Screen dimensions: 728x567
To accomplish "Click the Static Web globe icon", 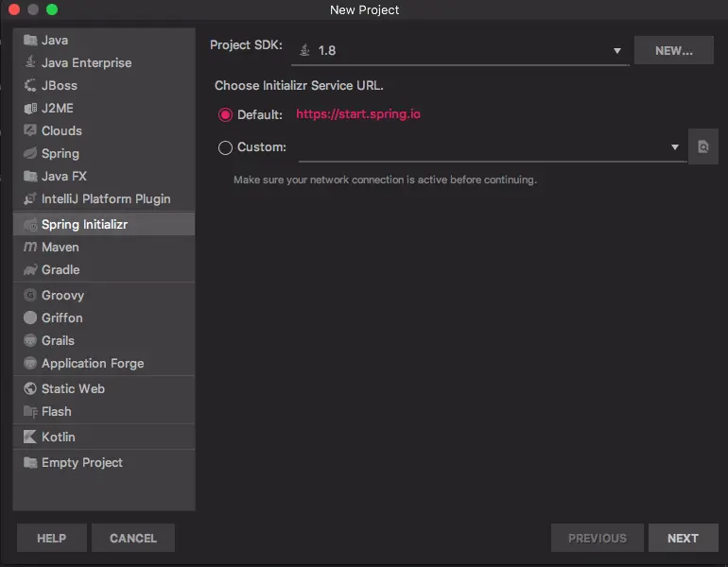I will pos(30,388).
